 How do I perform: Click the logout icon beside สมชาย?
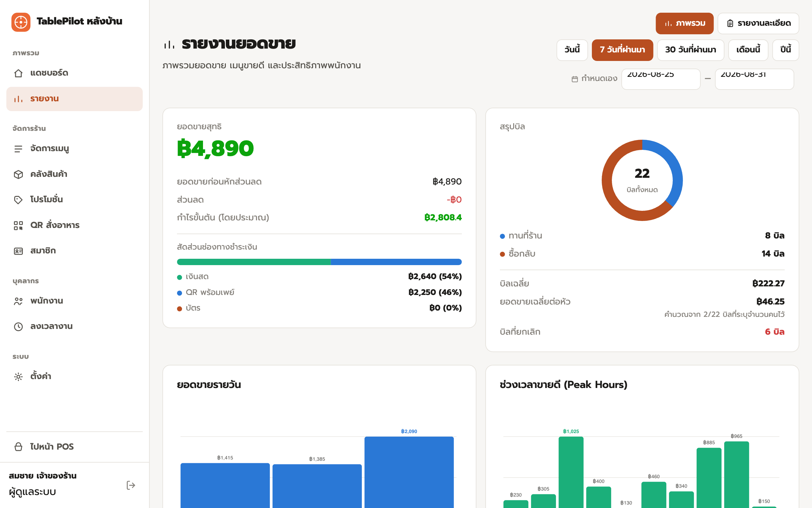[131, 485]
